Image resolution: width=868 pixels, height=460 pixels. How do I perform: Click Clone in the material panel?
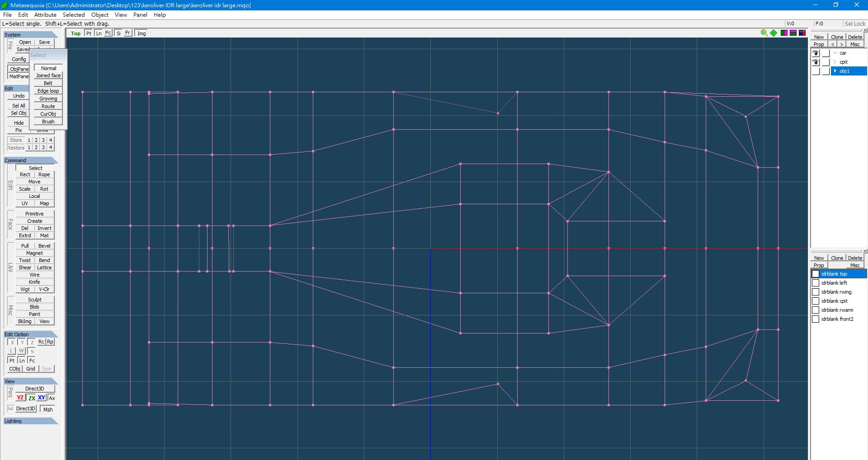tap(837, 258)
